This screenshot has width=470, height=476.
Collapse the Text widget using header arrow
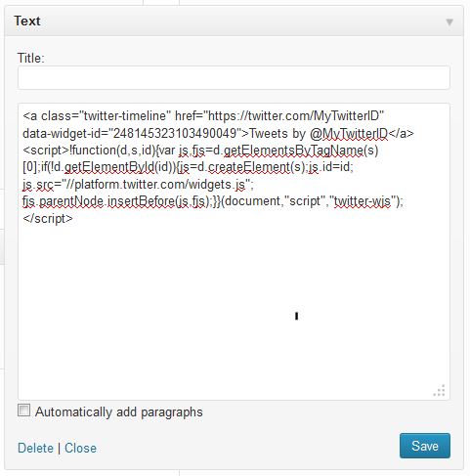[449, 22]
